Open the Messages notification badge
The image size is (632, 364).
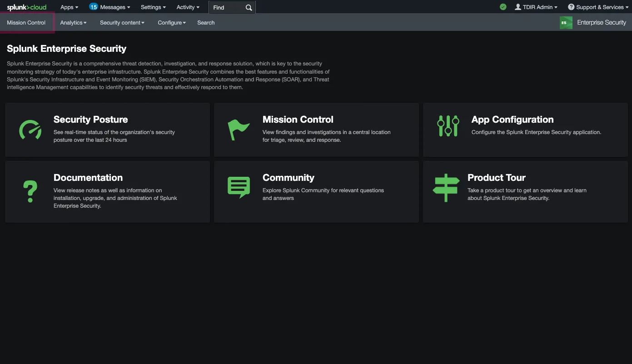point(109,7)
